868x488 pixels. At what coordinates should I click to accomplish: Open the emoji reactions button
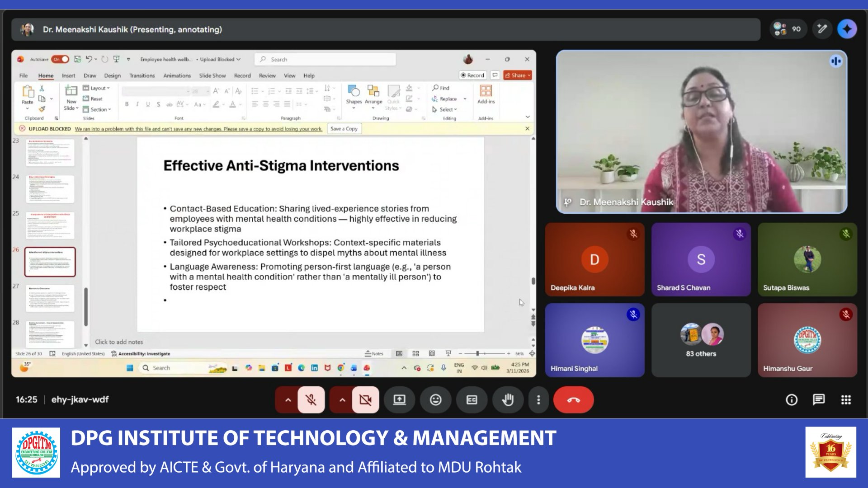tap(435, 400)
